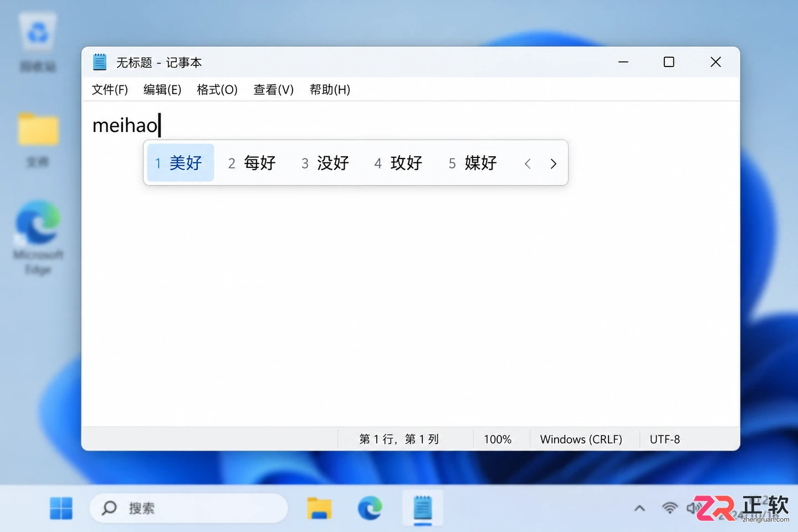
Task: Choose IME candidate 2 每好
Action: (x=252, y=163)
